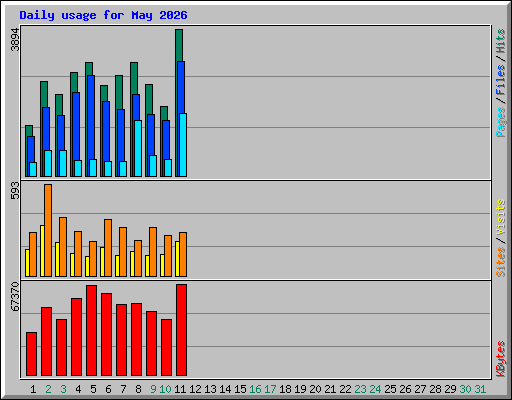This screenshot has width=512, height=400.
Task: Click day label 16 on the axis
Action: pos(255,389)
